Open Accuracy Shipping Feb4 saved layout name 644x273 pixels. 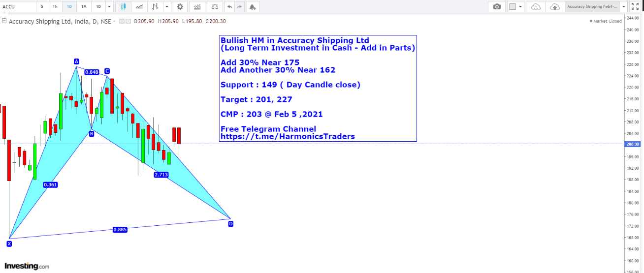(x=592, y=6)
